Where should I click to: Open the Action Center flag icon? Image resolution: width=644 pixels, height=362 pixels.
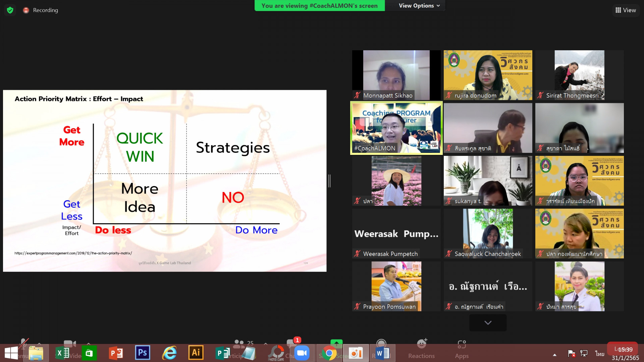[x=572, y=353]
